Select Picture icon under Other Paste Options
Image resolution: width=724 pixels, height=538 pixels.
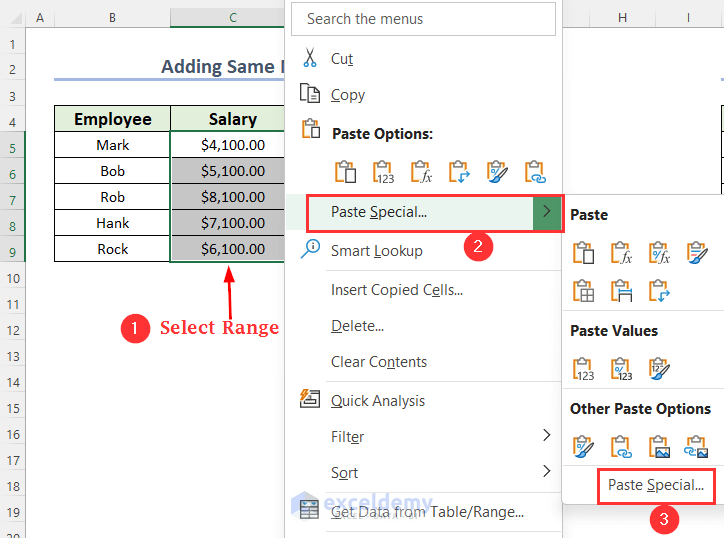point(659,446)
